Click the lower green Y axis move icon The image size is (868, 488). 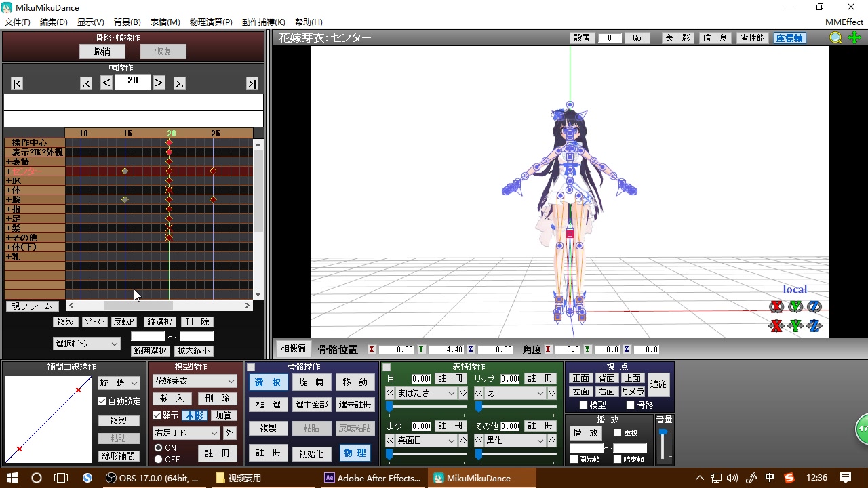pos(795,326)
